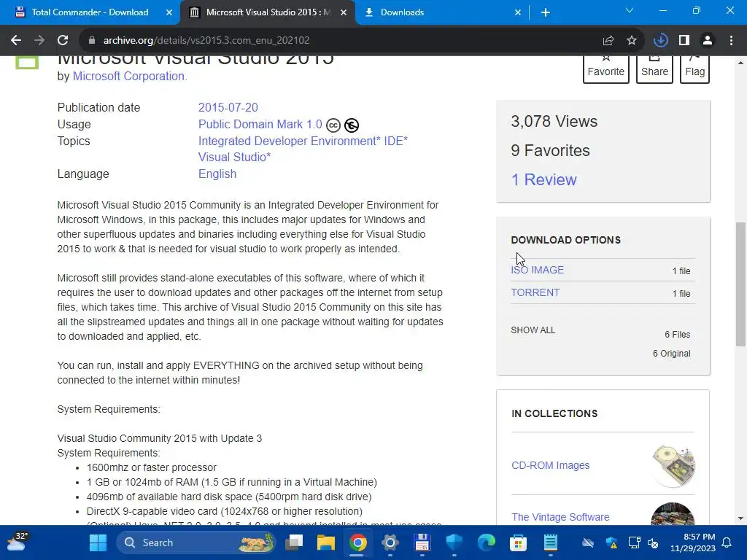This screenshot has height=560, width=747.
Task: Share this page using the address bar icon
Action: coord(608,41)
